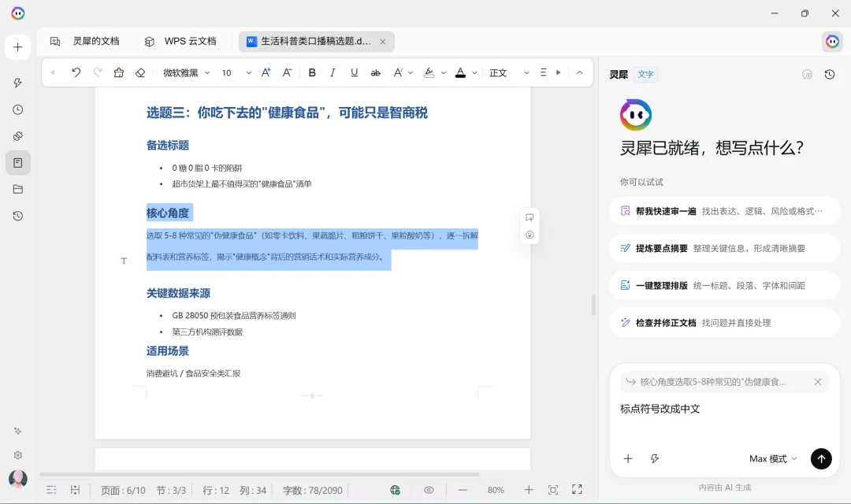Choose 提炼要点摘要 suggestion
This screenshot has width=851, height=504.
pyautogui.click(x=725, y=248)
